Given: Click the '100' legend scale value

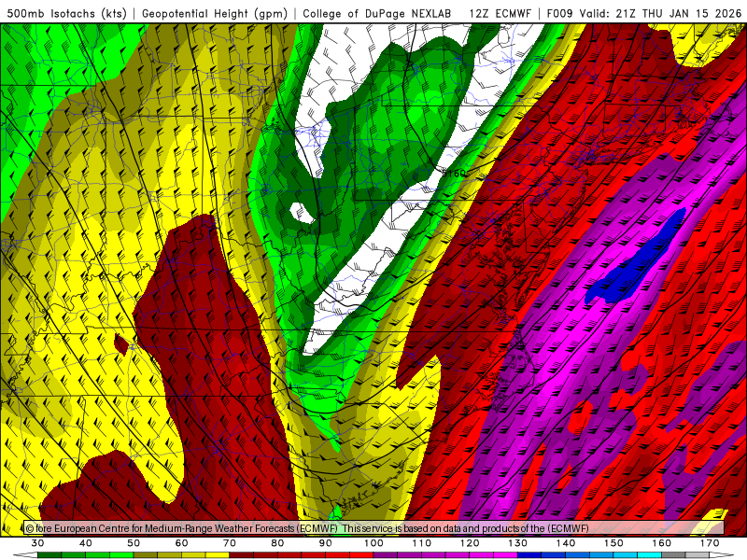Looking at the screenshot, I should [374, 543].
